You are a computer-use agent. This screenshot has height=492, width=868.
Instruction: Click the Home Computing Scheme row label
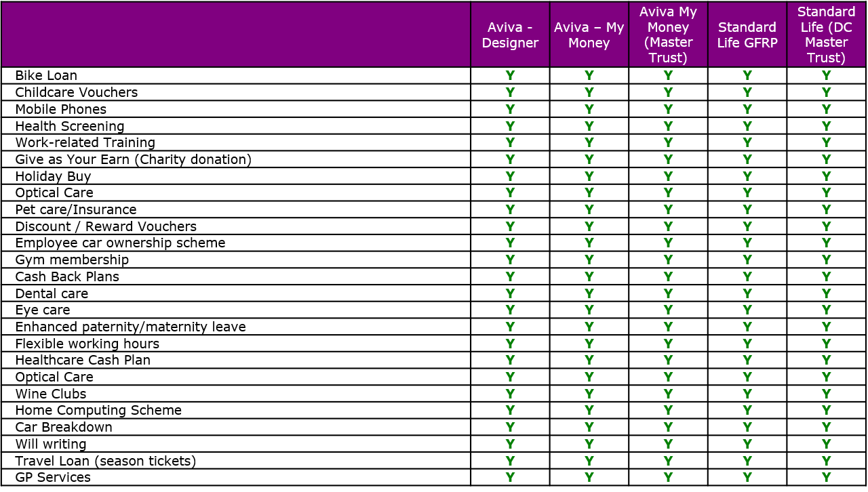(x=98, y=410)
